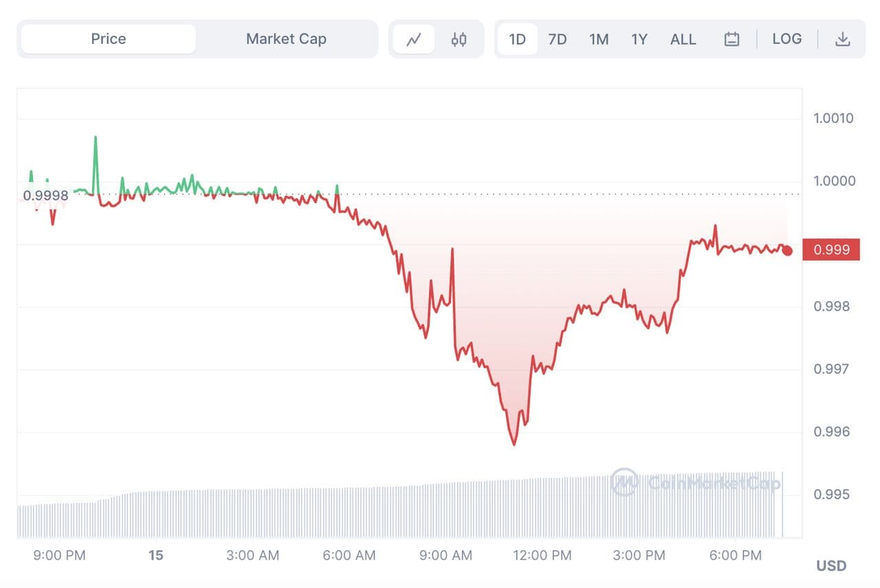Click the 0.9998 opening price label
This screenshot has width=880, height=588.
pos(45,196)
